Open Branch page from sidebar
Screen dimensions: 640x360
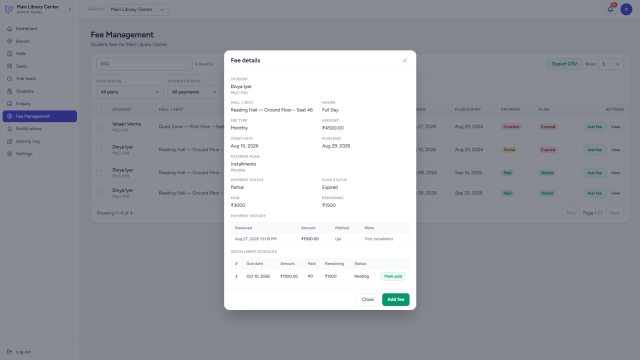40,41
